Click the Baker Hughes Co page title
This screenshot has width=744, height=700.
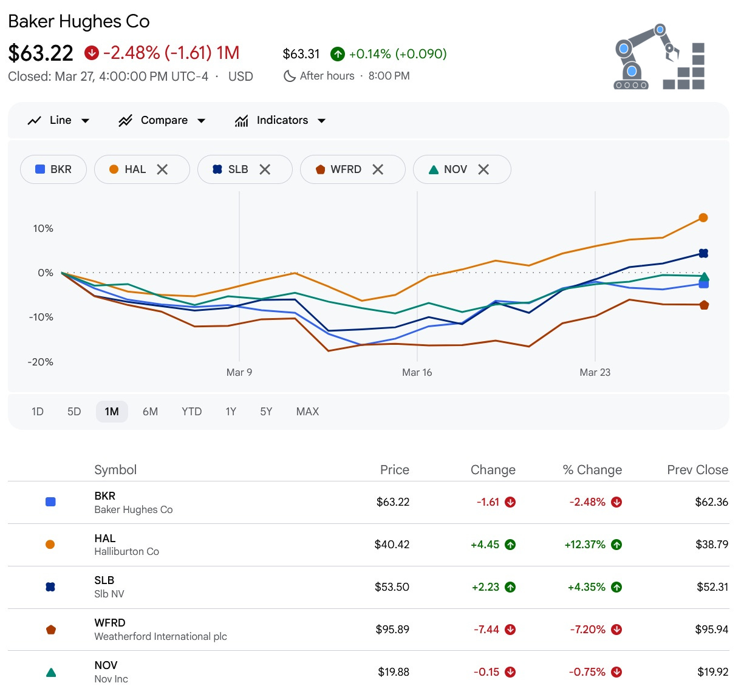(79, 21)
